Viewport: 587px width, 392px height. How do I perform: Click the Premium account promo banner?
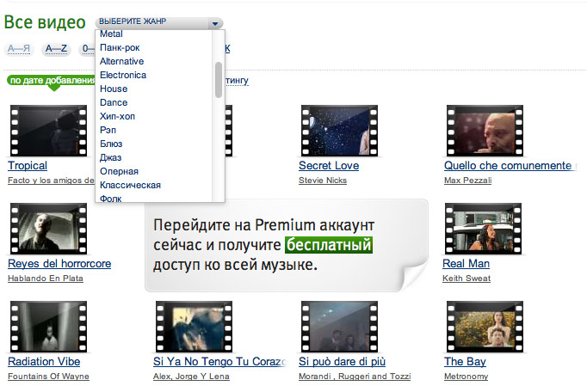click(284, 245)
